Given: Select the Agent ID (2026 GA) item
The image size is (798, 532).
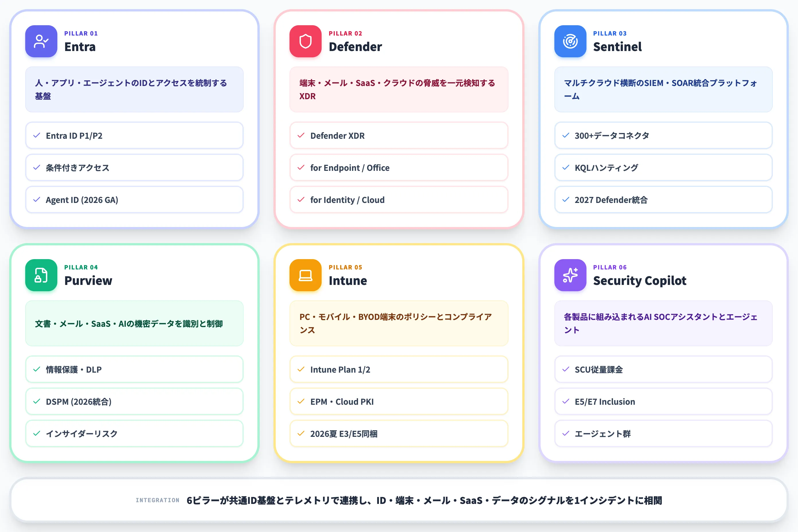Looking at the screenshot, I should coord(134,199).
